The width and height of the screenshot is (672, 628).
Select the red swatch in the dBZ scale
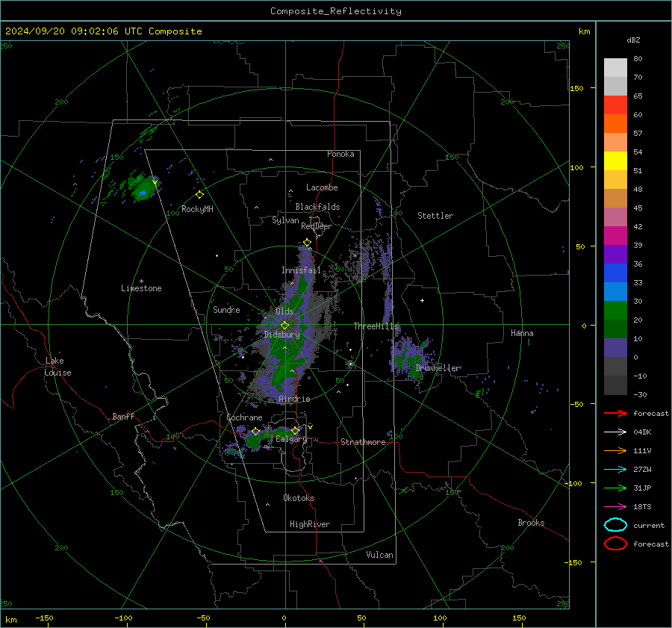[x=615, y=105]
